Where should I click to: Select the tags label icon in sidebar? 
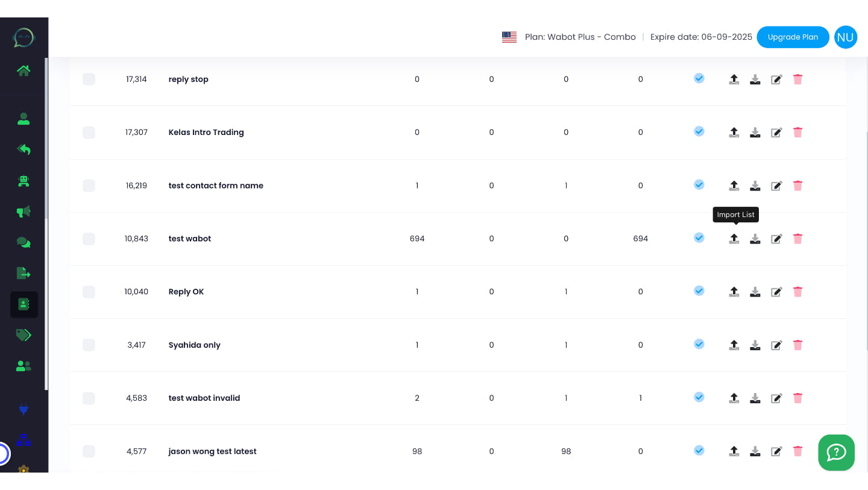[24, 335]
